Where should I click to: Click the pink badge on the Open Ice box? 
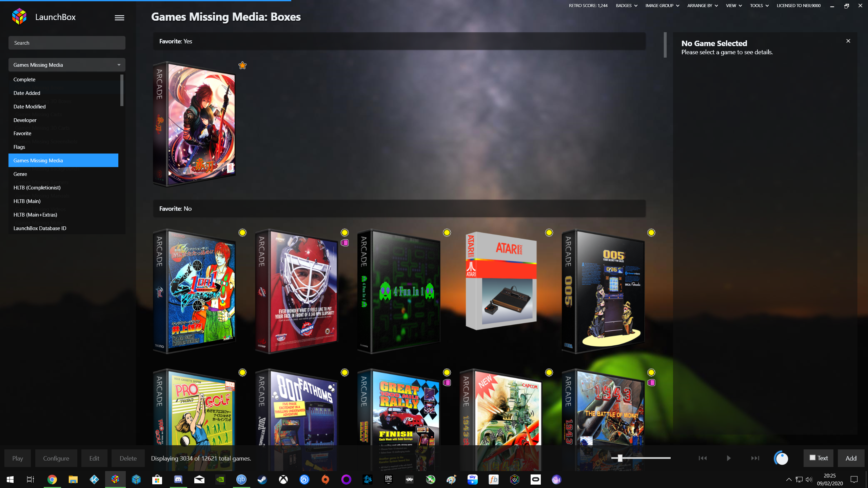point(345,243)
